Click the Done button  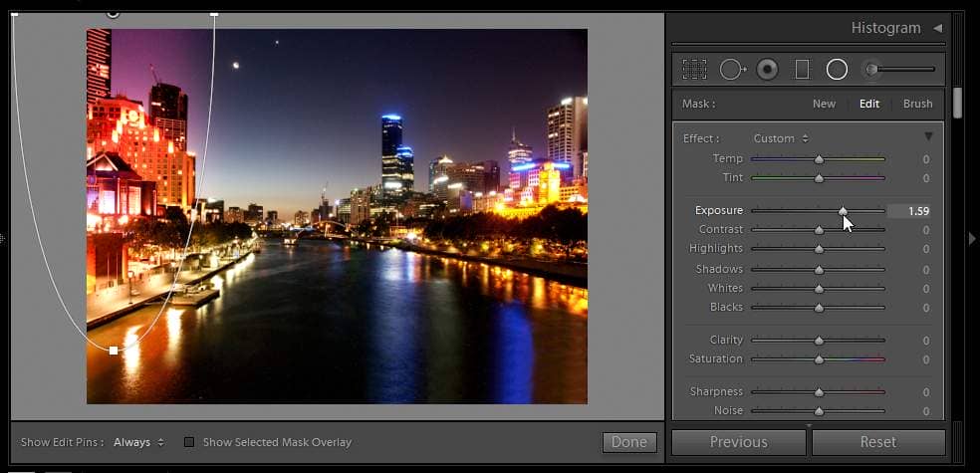[x=629, y=442]
